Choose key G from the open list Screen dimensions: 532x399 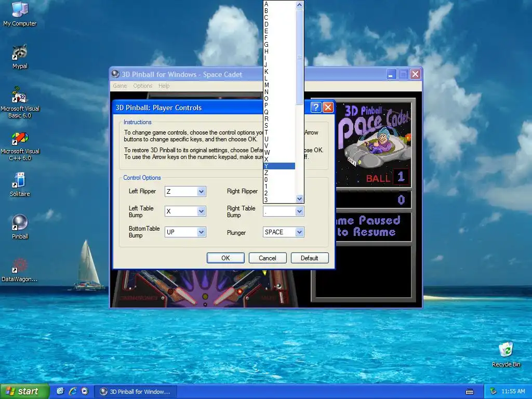(279, 45)
